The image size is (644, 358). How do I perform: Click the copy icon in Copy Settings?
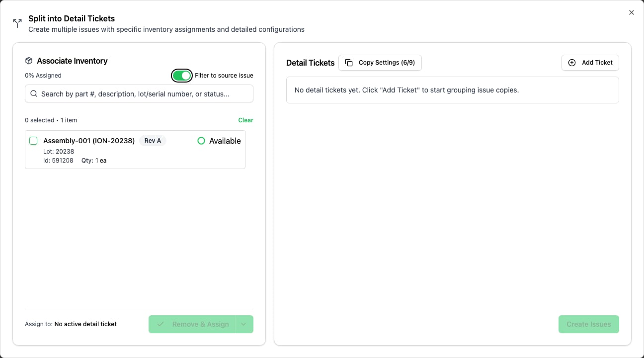pos(349,63)
